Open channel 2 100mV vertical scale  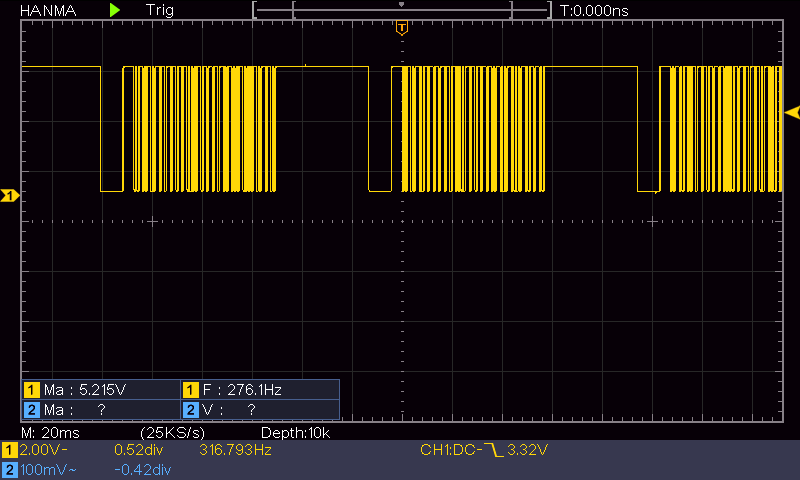tap(46, 469)
